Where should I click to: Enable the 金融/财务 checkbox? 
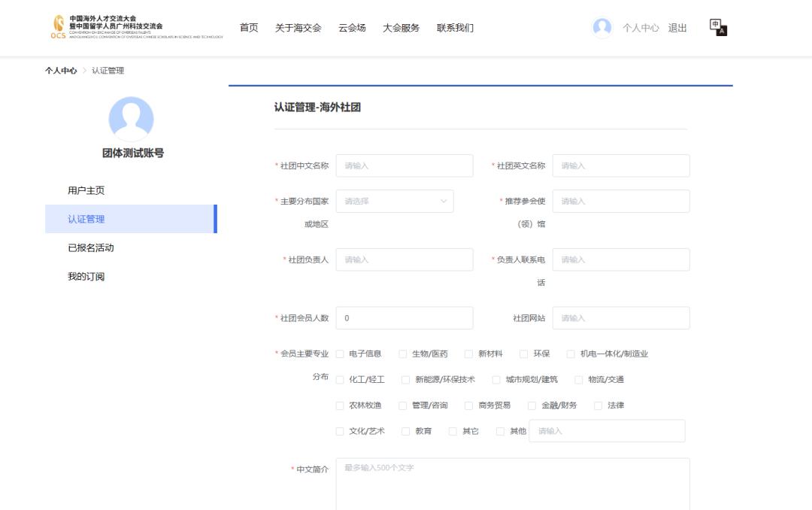pos(533,405)
